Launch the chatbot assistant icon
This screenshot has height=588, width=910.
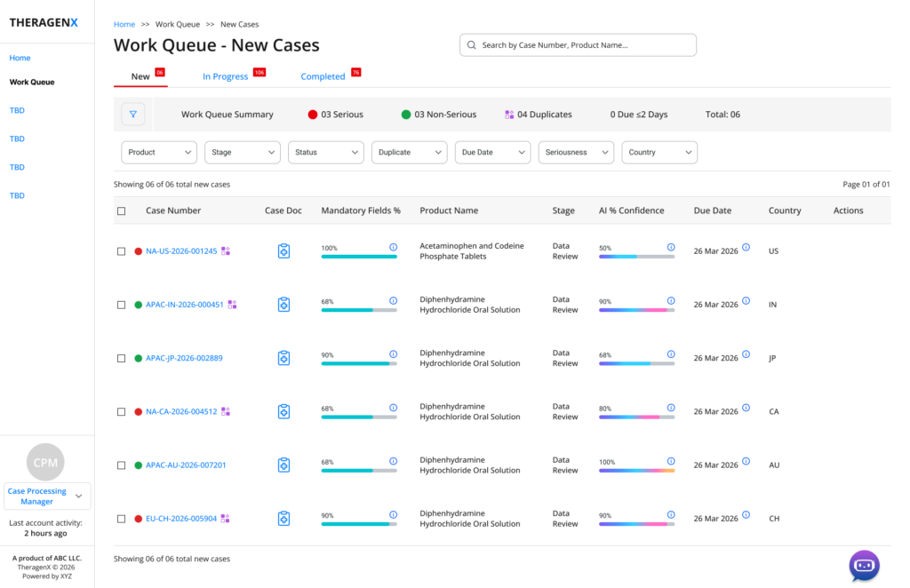(864, 566)
